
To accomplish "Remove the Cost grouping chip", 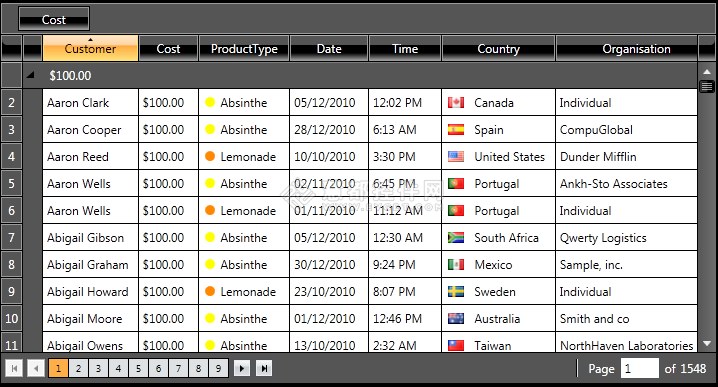I will tap(54, 20).
